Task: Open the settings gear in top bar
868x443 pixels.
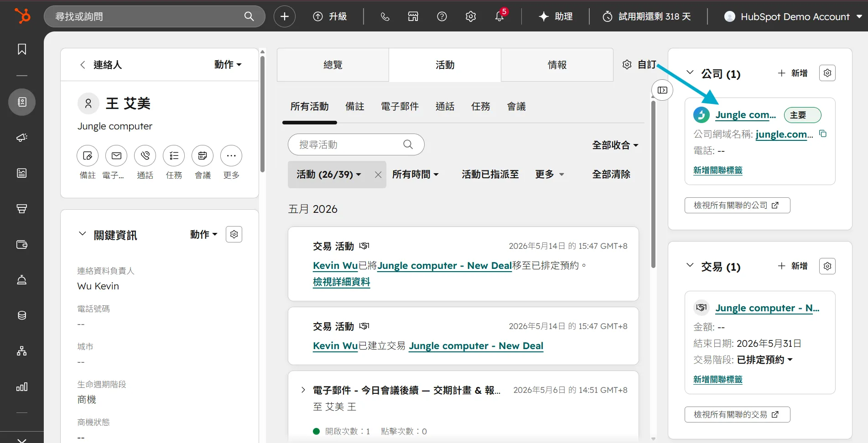Action: (471, 16)
